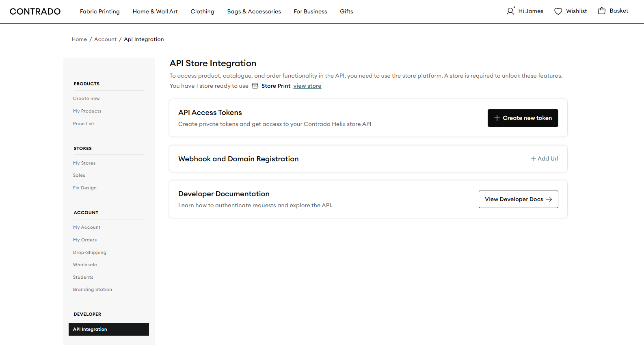This screenshot has height=345, width=644.
Task: Open the Clothing menu
Action: tap(203, 11)
